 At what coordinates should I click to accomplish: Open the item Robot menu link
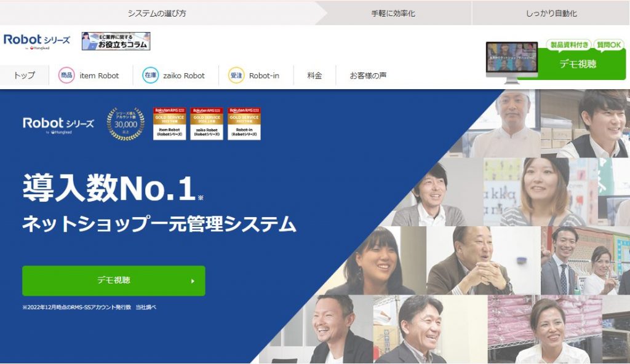99,76
